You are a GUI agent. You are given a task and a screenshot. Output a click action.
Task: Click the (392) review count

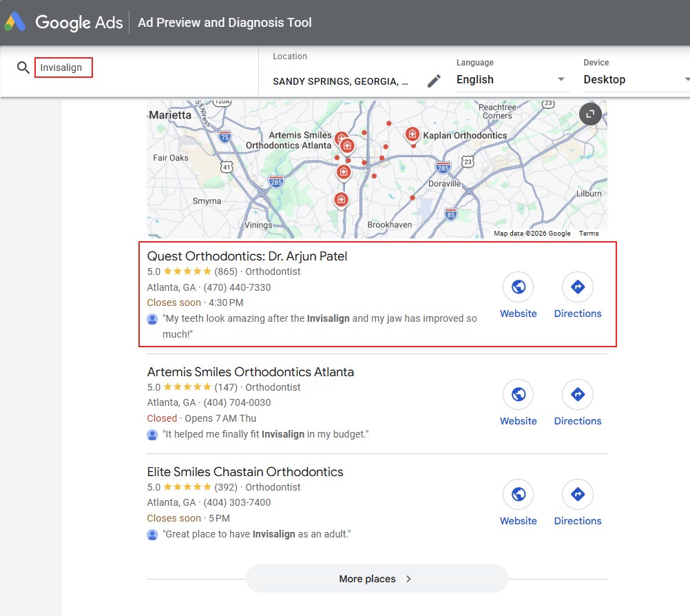226,487
